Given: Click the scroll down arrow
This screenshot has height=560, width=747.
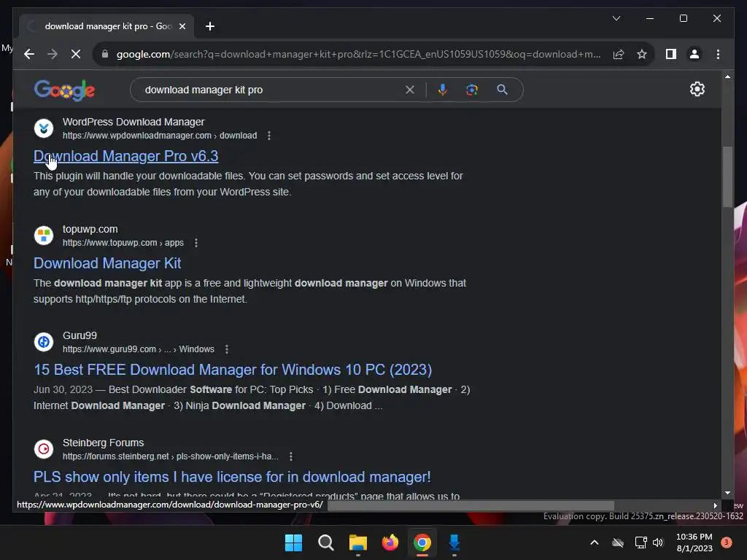Looking at the screenshot, I should 727,494.
